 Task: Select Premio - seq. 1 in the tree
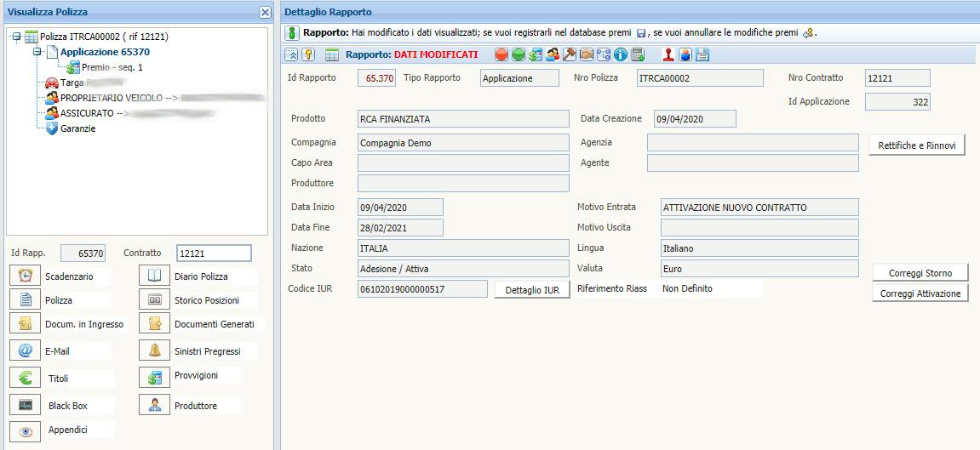point(112,67)
